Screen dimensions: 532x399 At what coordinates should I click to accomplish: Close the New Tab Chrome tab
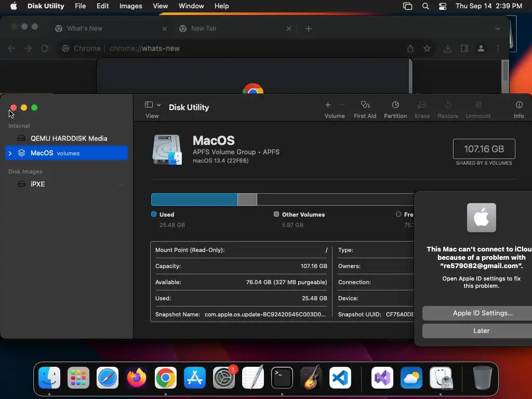click(x=289, y=29)
